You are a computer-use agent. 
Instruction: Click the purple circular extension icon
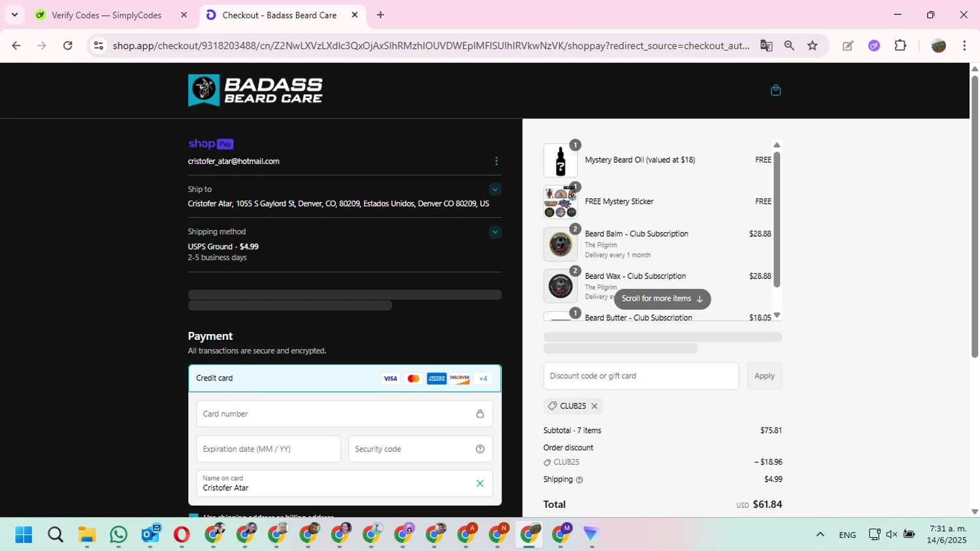(x=874, y=46)
